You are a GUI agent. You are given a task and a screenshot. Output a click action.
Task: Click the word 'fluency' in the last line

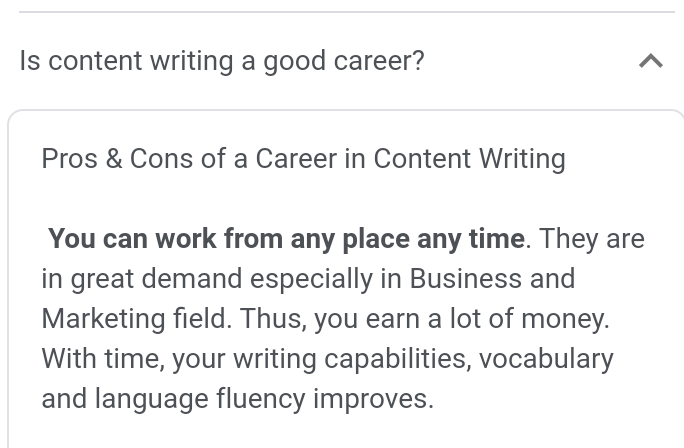pyautogui.click(x=261, y=399)
